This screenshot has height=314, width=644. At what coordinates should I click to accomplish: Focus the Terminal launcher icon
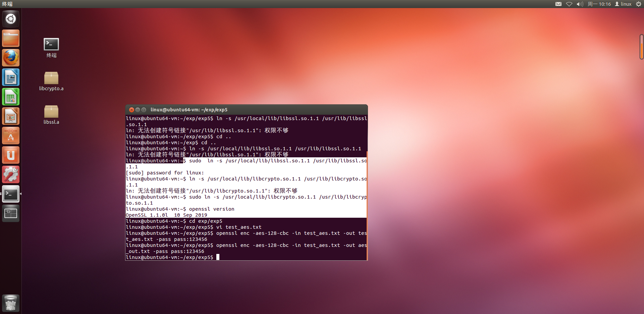tap(11, 194)
